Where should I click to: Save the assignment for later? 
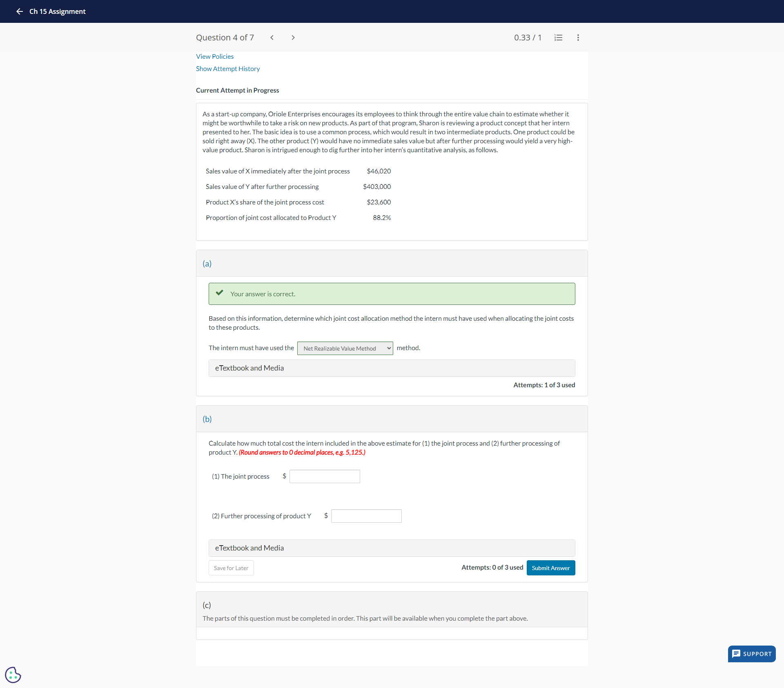coord(231,568)
